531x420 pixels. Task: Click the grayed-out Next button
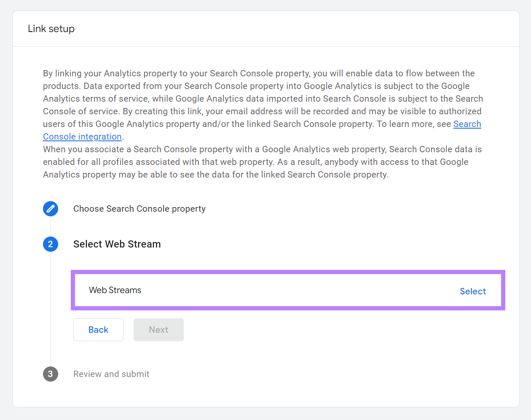(x=158, y=330)
